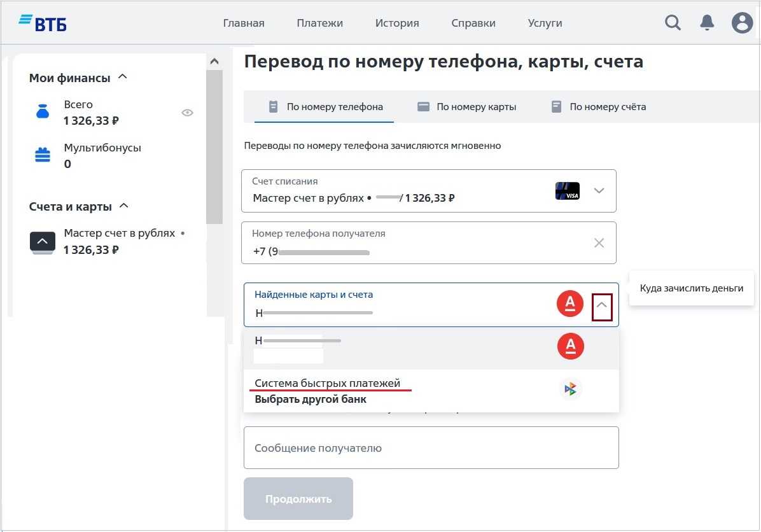The width and height of the screenshot is (761, 532).
Task: Collapse the 'Счета и карты' section
Action: 125,206
